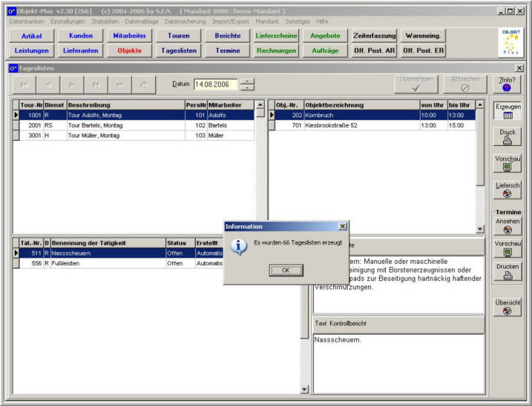Image resolution: width=532 pixels, height=406 pixels.
Task: Click the Druck printer button
Action: pyautogui.click(x=508, y=137)
